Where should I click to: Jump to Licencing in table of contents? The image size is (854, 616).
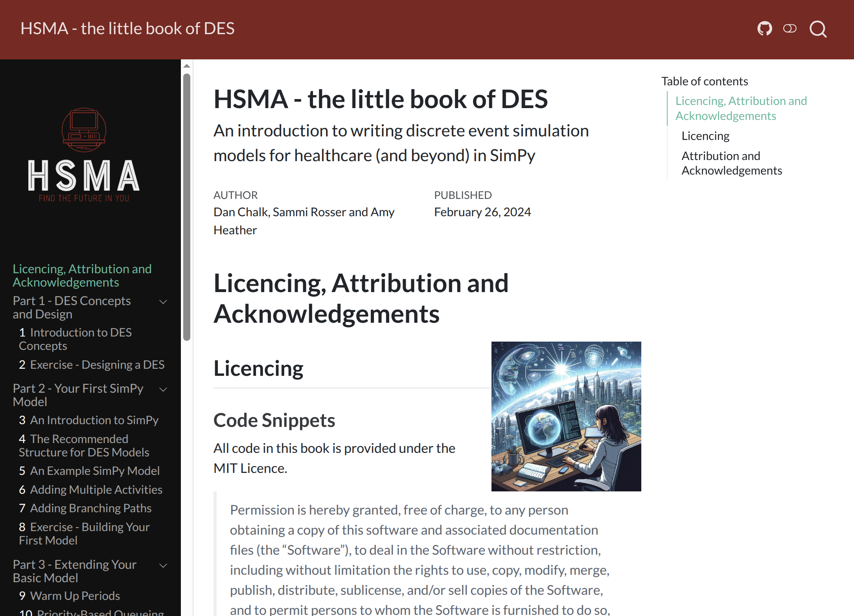pos(705,136)
